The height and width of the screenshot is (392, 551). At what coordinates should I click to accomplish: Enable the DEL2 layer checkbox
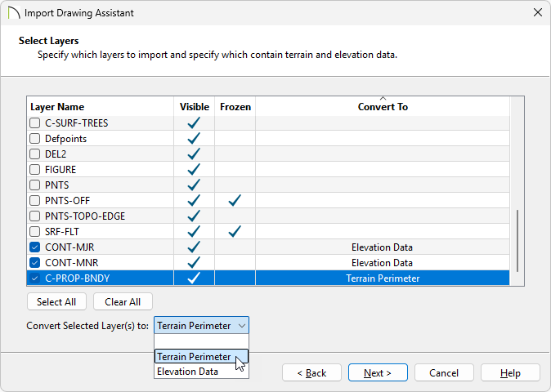coord(35,154)
